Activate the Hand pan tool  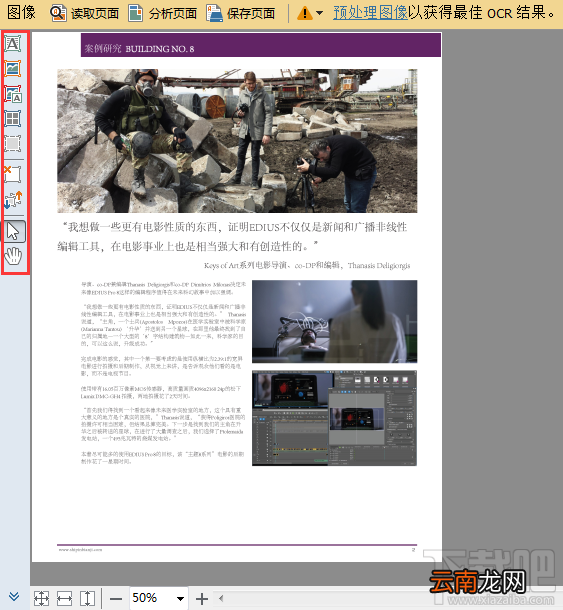[13, 256]
